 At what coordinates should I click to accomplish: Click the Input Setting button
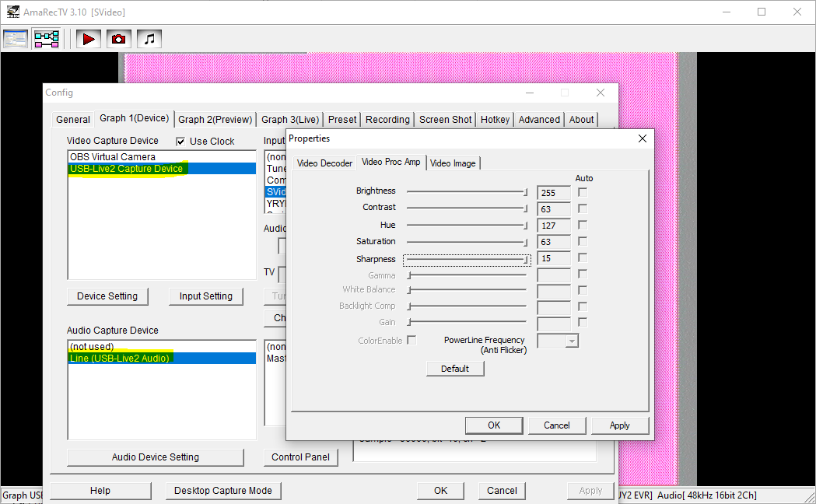[205, 296]
